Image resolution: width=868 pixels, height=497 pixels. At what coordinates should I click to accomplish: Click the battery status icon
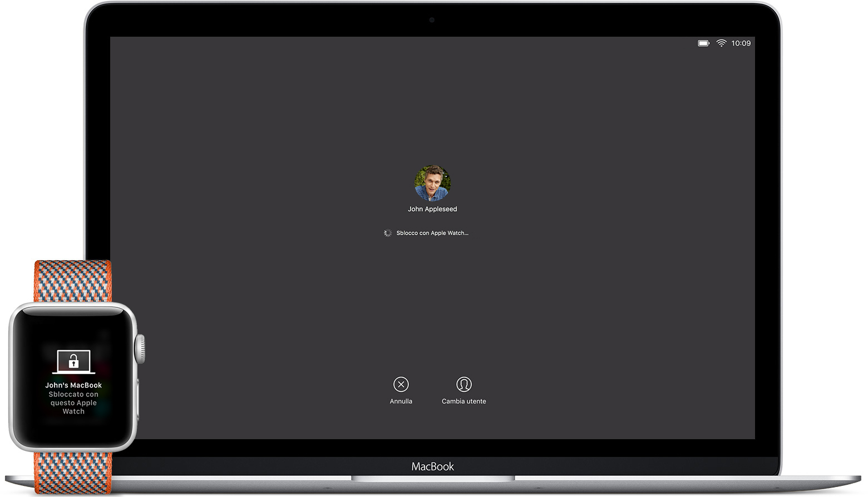click(x=703, y=43)
